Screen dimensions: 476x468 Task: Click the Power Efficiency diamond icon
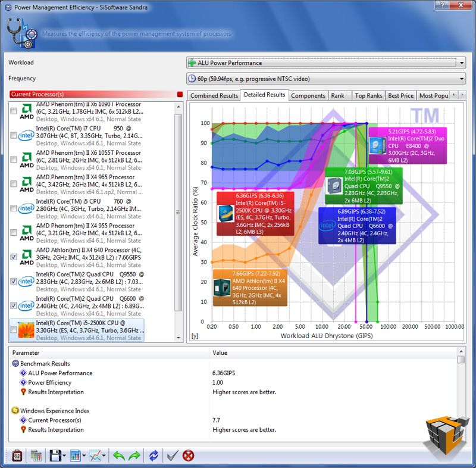point(23,382)
